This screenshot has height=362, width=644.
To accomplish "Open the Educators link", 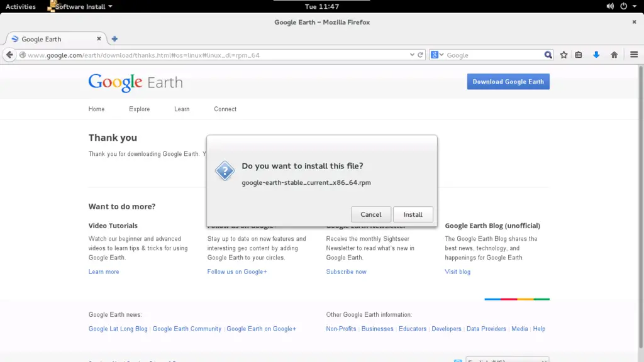I will click(413, 329).
